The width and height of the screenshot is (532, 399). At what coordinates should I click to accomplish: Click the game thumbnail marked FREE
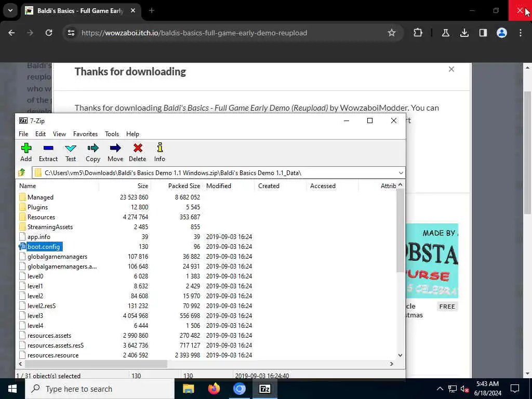[x=432, y=261]
